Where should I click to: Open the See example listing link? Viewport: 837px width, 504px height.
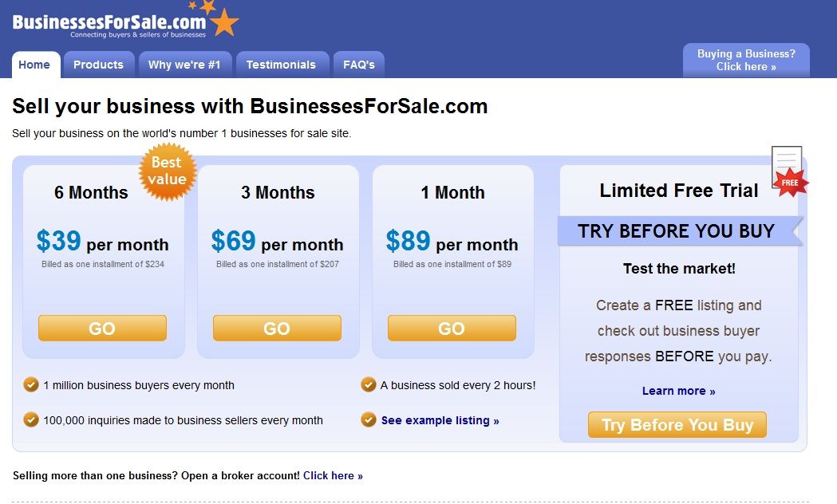pyautogui.click(x=440, y=420)
